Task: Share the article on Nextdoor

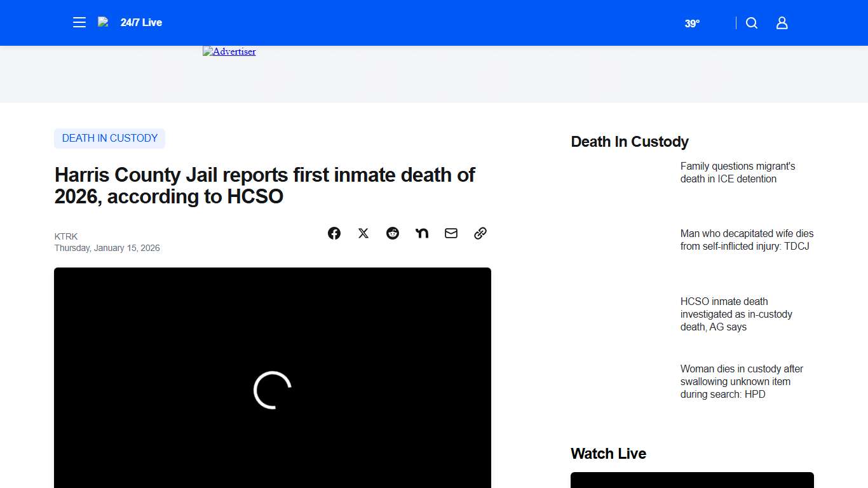Action: pos(421,233)
